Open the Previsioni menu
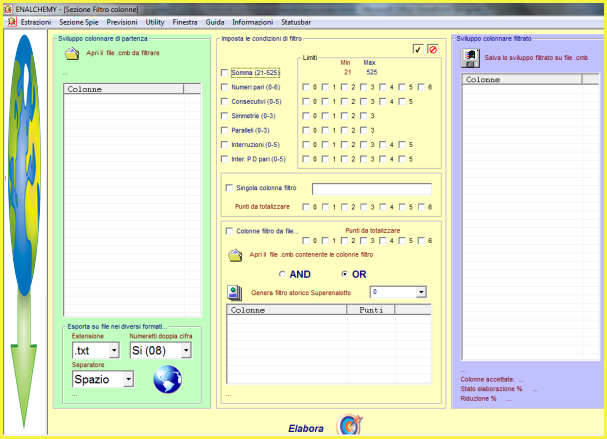 click(x=122, y=22)
